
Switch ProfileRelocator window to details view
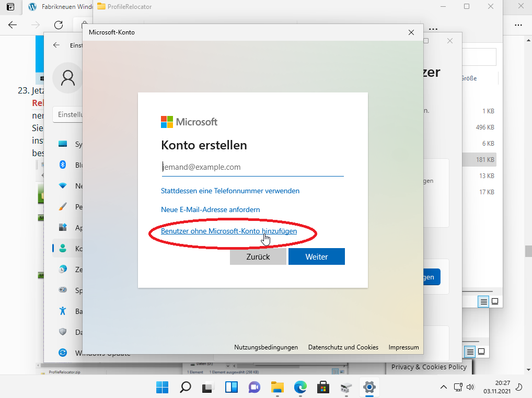[483, 301]
